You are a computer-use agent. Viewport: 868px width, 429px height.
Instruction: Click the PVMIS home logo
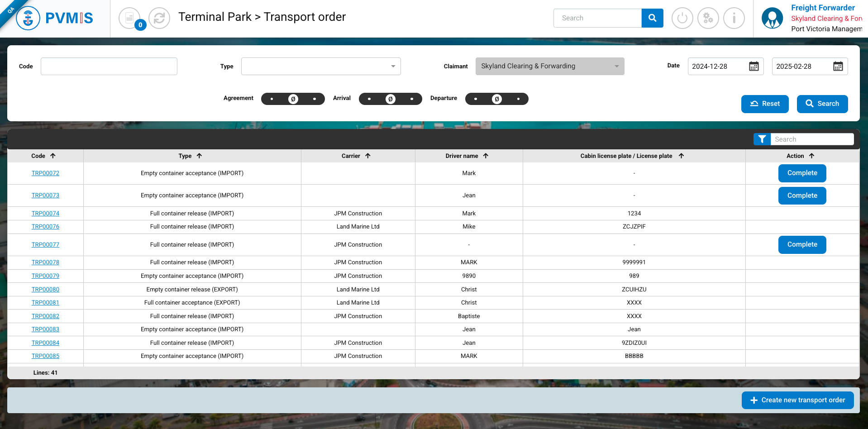(55, 18)
